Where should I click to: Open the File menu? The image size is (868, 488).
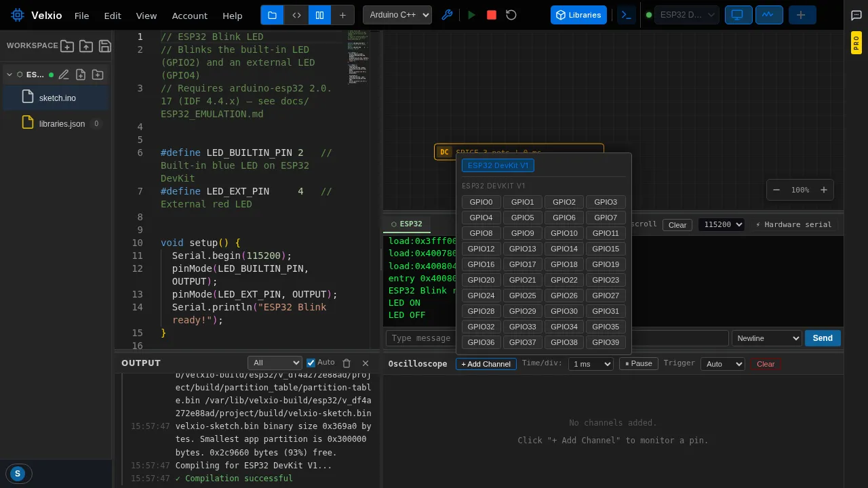pyautogui.click(x=81, y=16)
